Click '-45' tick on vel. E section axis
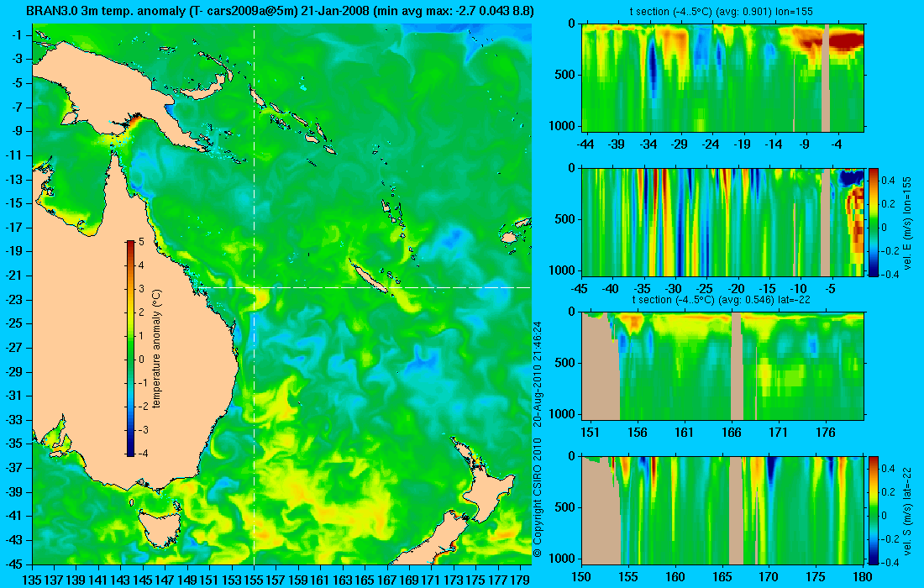Viewport: 924px width, 588px height. 580,289
